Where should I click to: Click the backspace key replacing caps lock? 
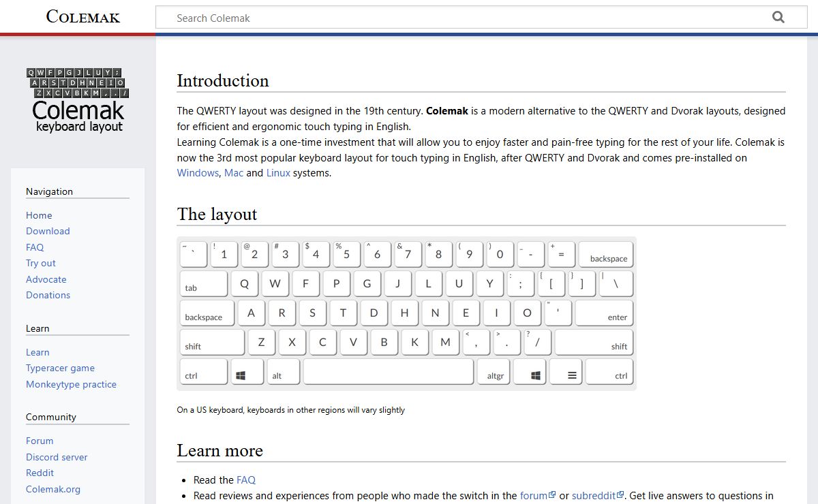point(207,313)
